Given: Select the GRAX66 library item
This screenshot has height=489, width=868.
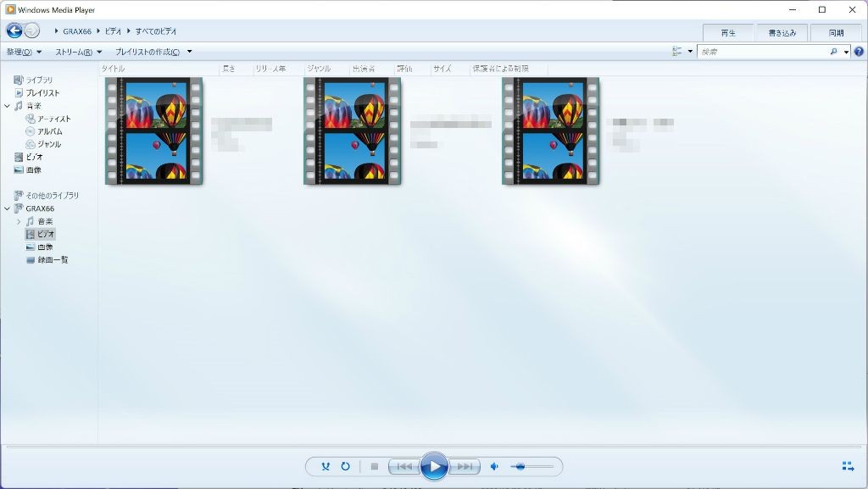Looking at the screenshot, I should pos(34,208).
